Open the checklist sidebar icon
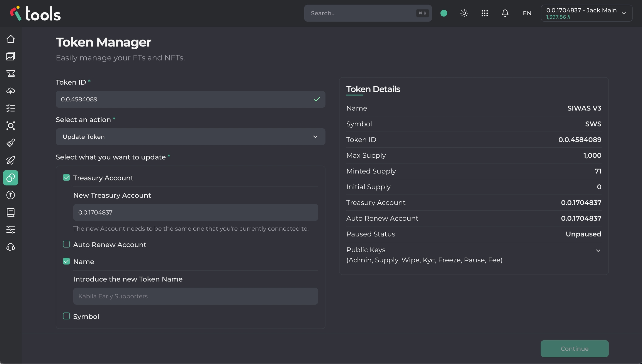The height and width of the screenshot is (364, 642). tap(11, 108)
